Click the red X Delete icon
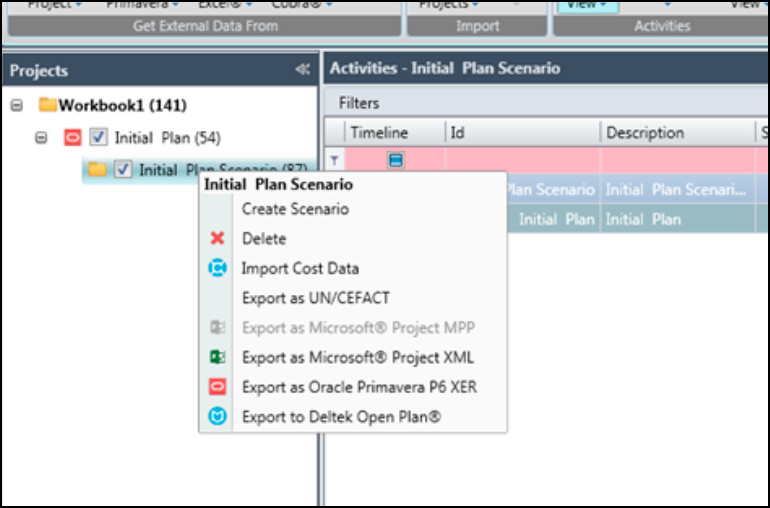The height and width of the screenshot is (508, 770). 217,238
